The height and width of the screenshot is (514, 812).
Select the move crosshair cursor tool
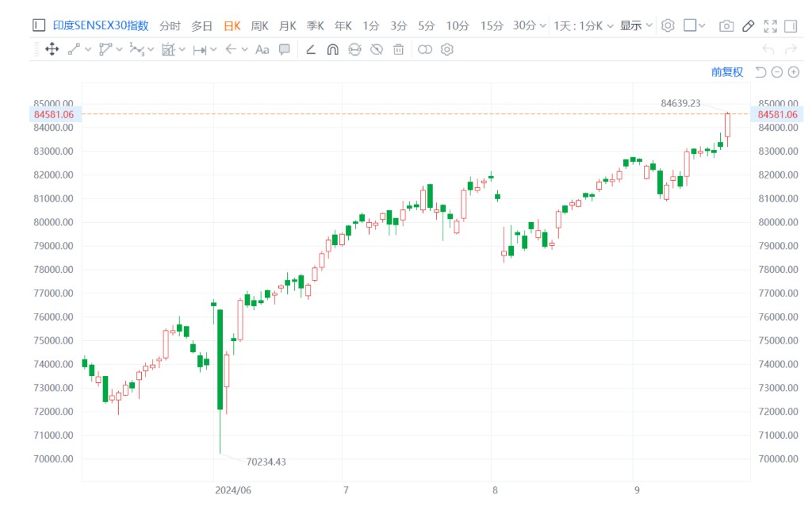pos(52,49)
